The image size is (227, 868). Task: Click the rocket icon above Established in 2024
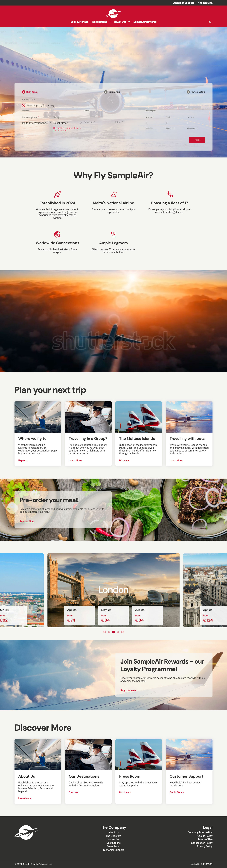[x=57, y=194]
